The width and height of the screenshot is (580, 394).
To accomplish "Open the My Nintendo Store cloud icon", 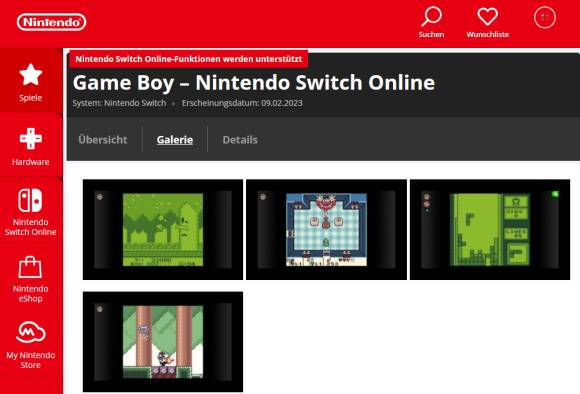I will click(31, 332).
